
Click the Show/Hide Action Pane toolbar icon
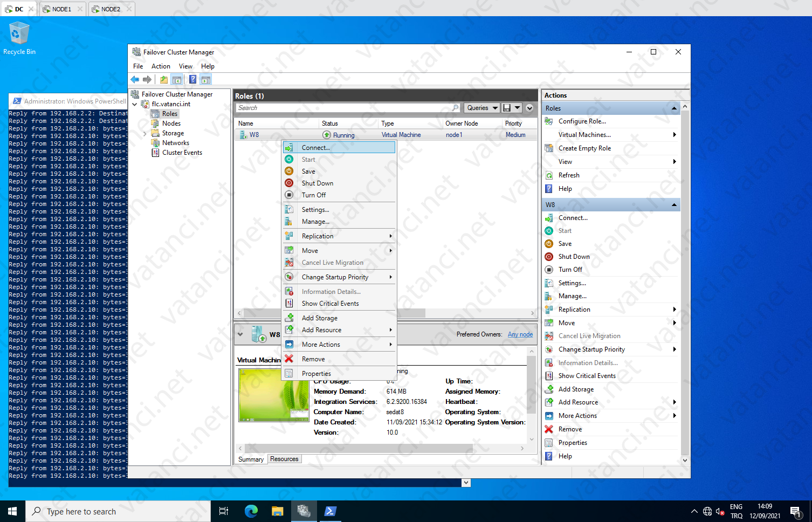pyautogui.click(x=205, y=79)
